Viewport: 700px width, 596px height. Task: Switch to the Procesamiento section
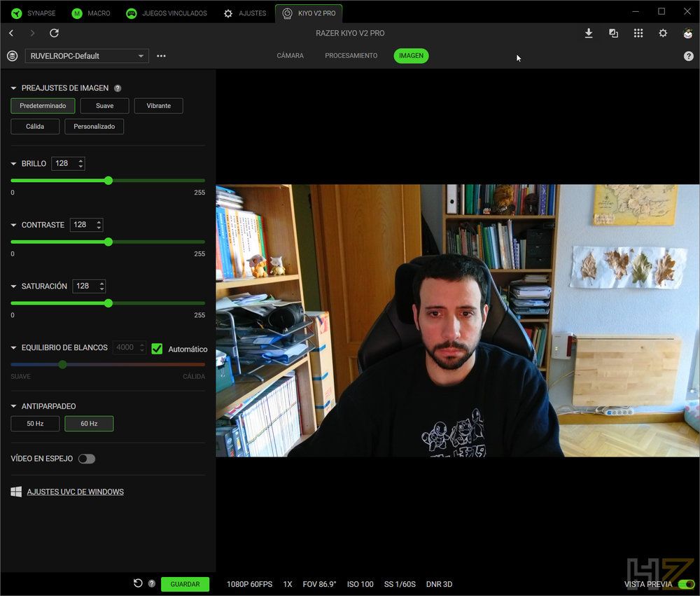(351, 56)
